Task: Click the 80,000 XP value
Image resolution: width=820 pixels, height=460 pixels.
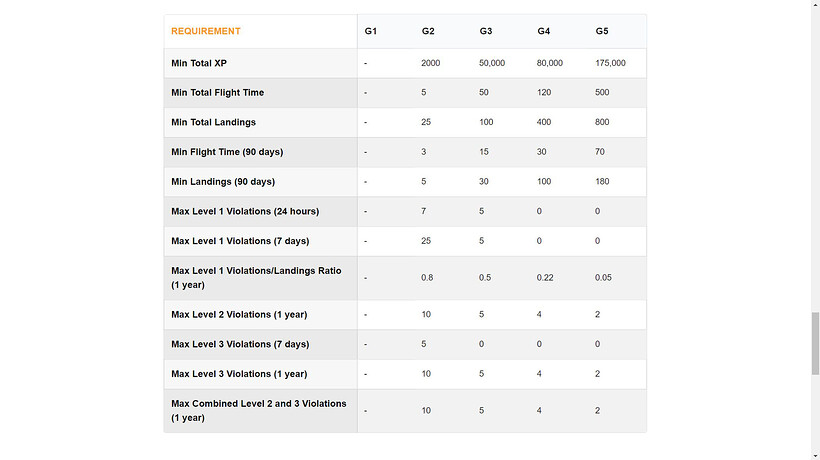Action: pyautogui.click(x=550, y=63)
